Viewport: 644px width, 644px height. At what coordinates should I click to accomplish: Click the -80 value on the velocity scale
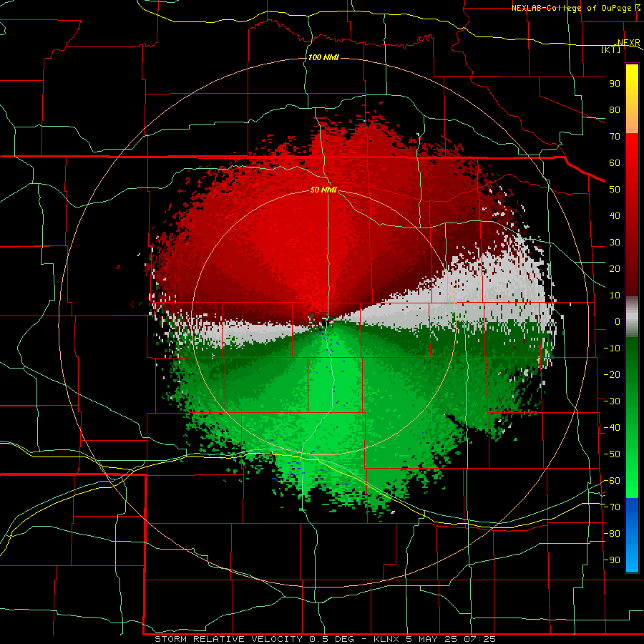[x=612, y=534]
